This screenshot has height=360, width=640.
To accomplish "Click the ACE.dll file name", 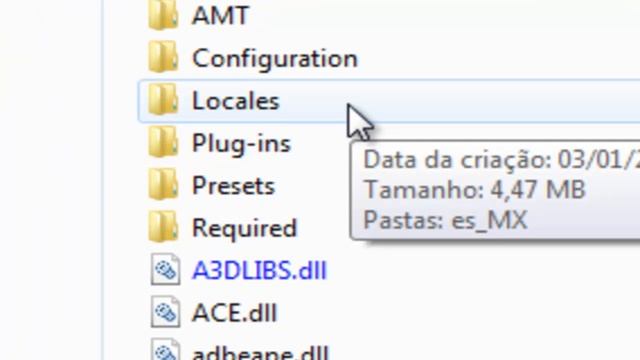I will point(234,313).
